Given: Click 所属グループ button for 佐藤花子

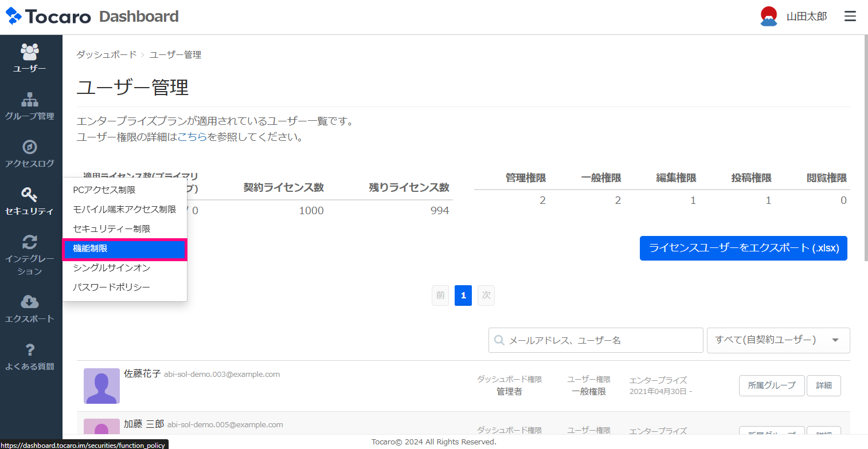Looking at the screenshot, I should [772, 385].
